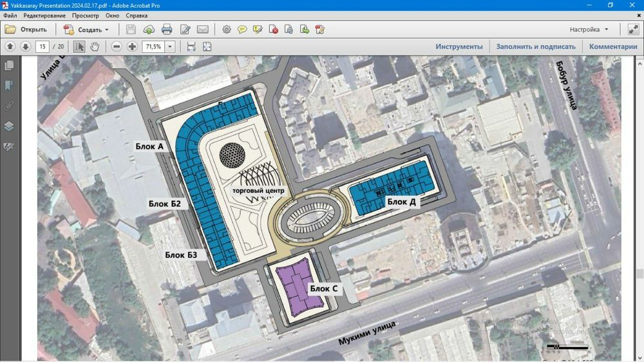644x362 pixels.
Task: Click the Print icon
Action: (x=167, y=30)
